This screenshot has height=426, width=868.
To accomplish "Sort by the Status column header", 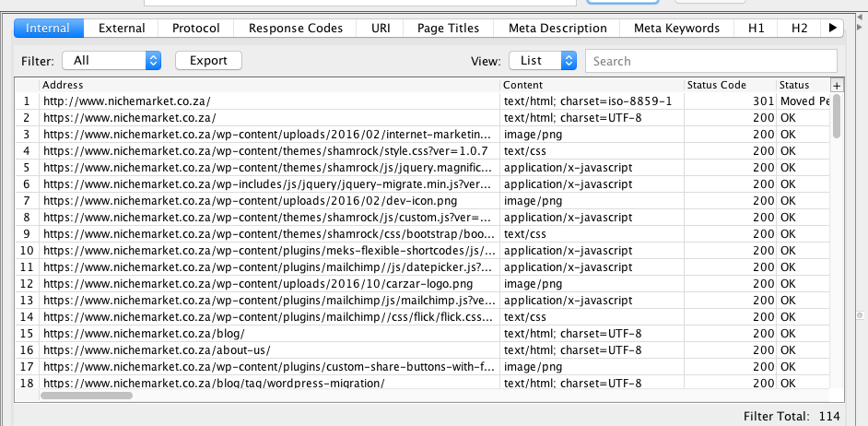I will tap(803, 86).
